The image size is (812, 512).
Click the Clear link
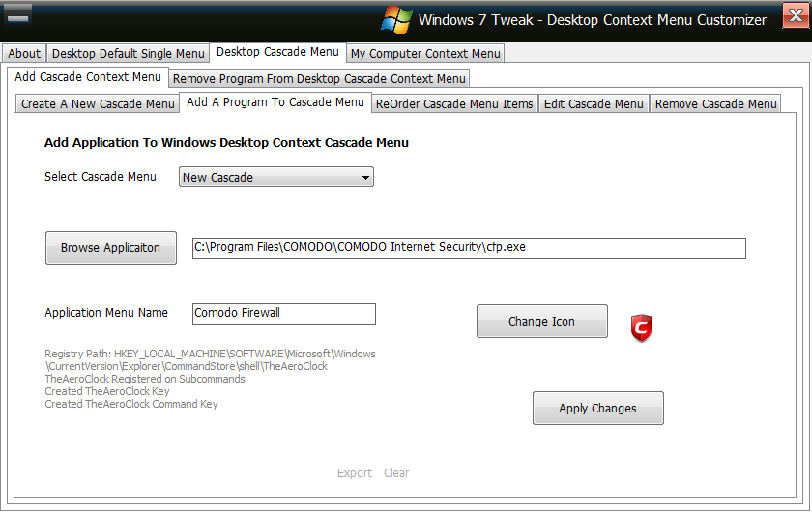(x=396, y=473)
